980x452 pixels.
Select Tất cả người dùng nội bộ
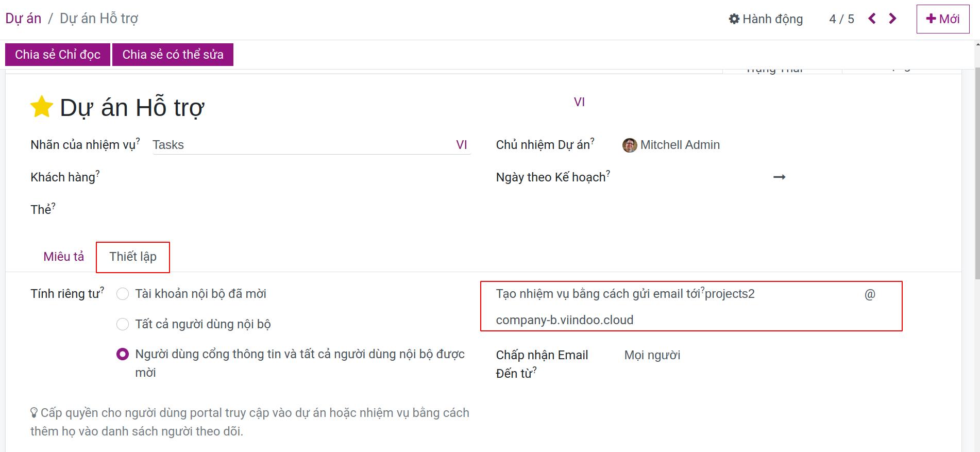123,324
